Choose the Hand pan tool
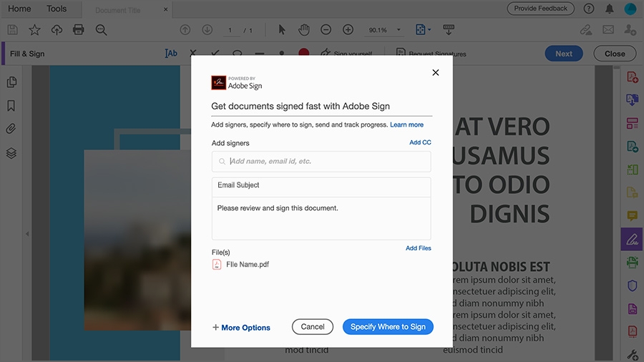644x362 pixels. (x=304, y=29)
